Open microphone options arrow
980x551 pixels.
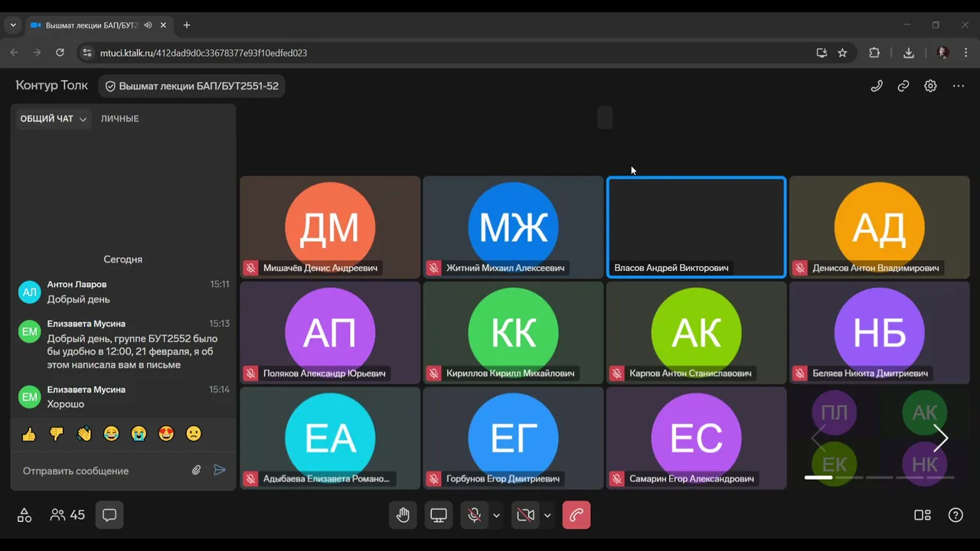[496, 515]
